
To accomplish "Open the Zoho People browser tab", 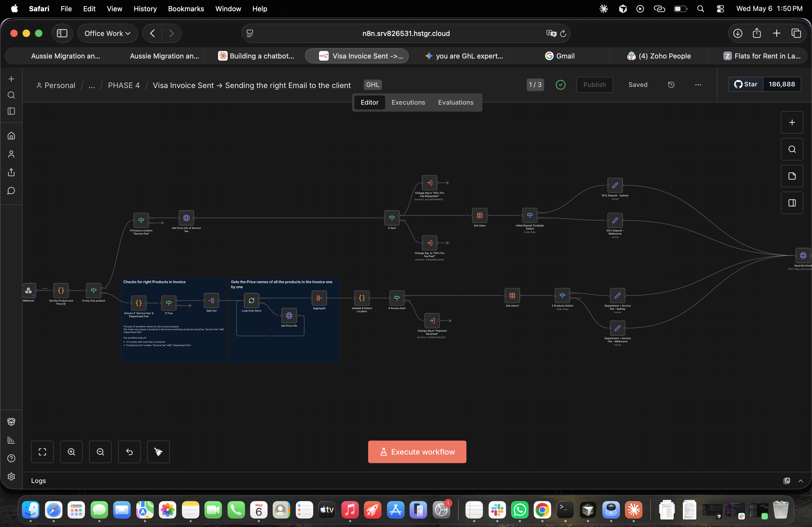I will pos(659,56).
